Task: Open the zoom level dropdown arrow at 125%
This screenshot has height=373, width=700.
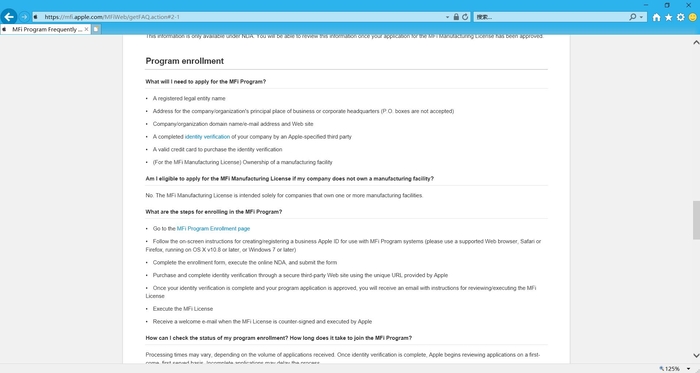Action: (689, 369)
